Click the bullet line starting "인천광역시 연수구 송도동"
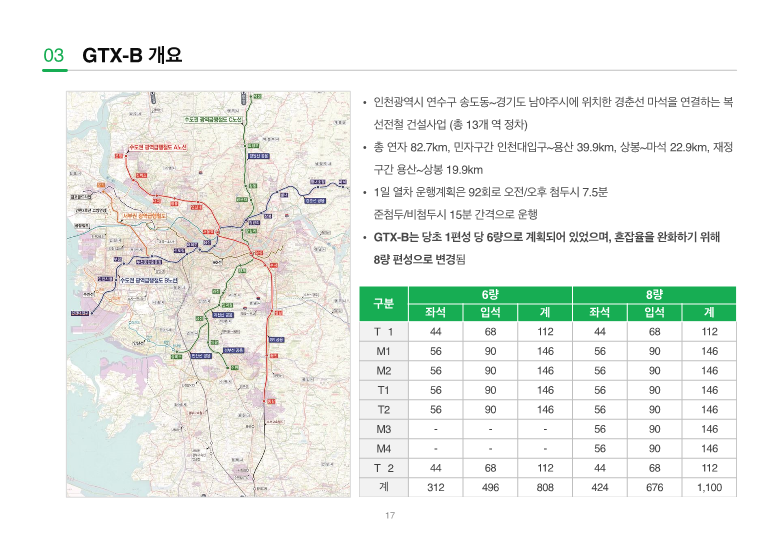The height and width of the screenshot is (540, 780). click(553, 102)
